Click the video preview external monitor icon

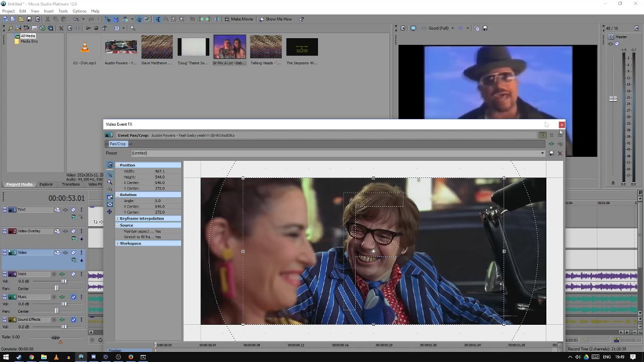click(413, 28)
